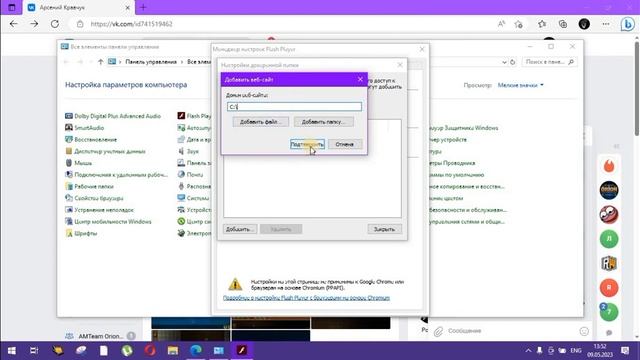Open chat with flame avatar in VK sidebar

[609, 166]
